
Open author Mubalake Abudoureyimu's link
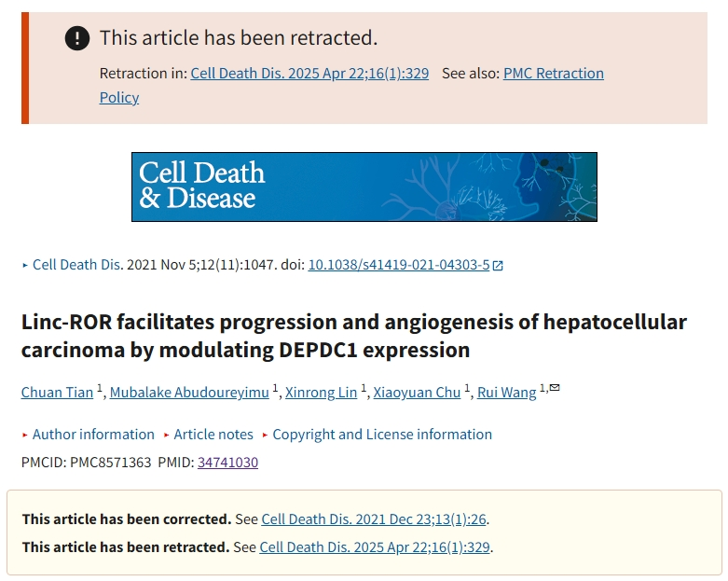click(189, 393)
